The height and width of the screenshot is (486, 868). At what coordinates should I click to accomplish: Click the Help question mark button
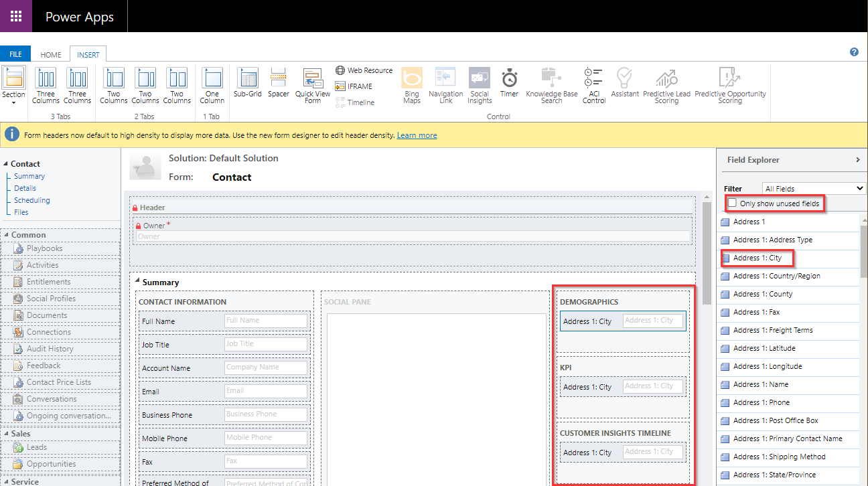pyautogui.click(x=853, y=52)
